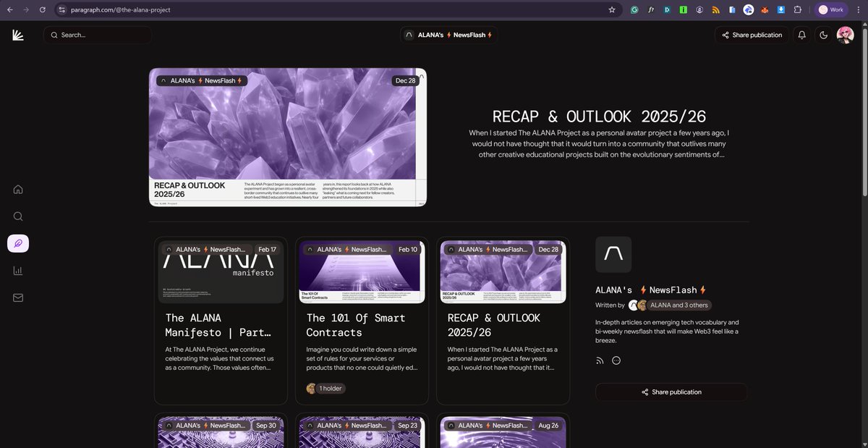
Task: Click the ALANA publication logo in the publication panel
Action: click(613, 255)
